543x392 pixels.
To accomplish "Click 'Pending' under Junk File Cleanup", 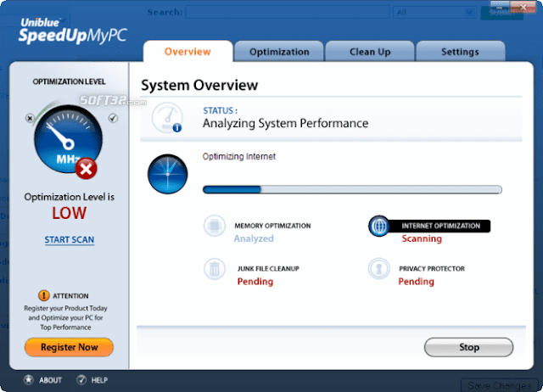I will coord(255,282).
